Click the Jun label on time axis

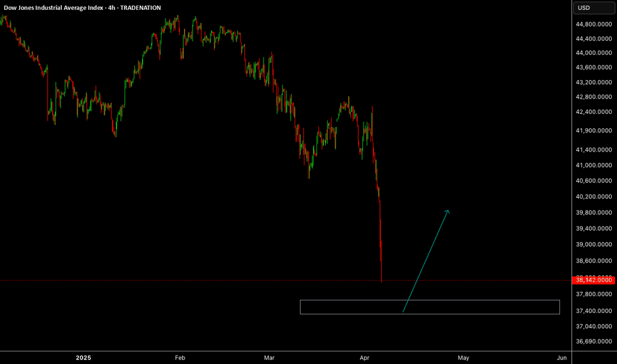pyautogui.click(x=562, y=357)
